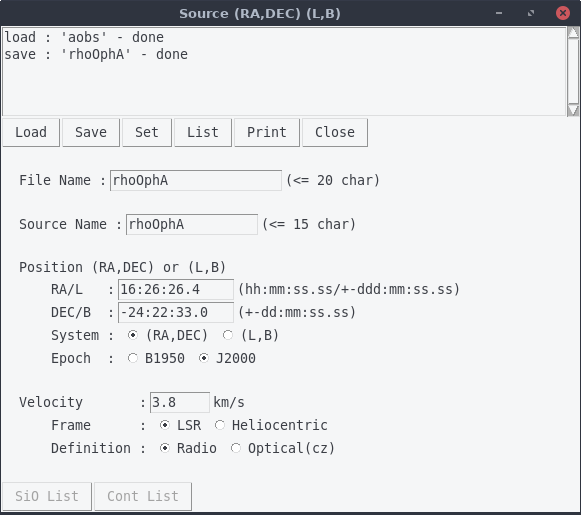
Task: Click the log scrollbar up arrow
Action: click(x=573, y=33)
